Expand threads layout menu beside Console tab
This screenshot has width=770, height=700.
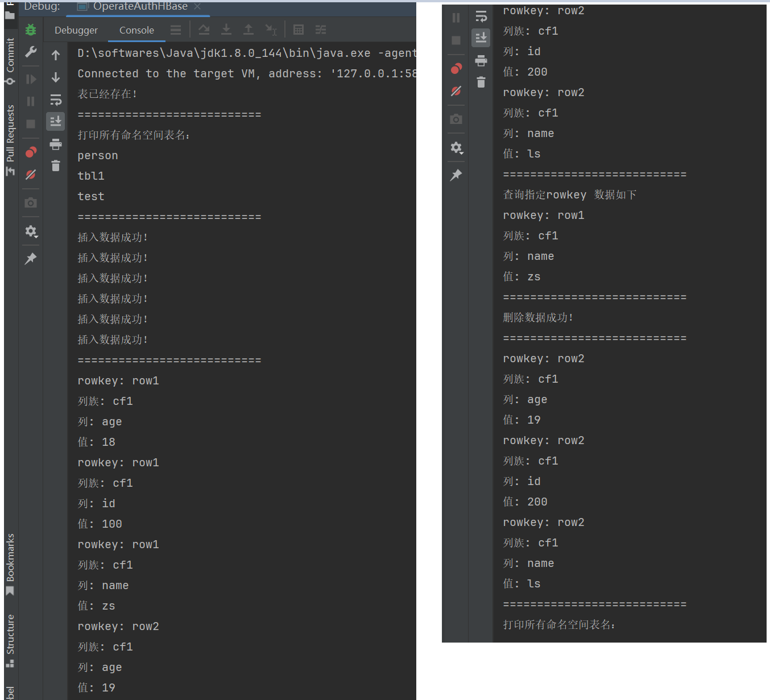(x=176, y=30)
